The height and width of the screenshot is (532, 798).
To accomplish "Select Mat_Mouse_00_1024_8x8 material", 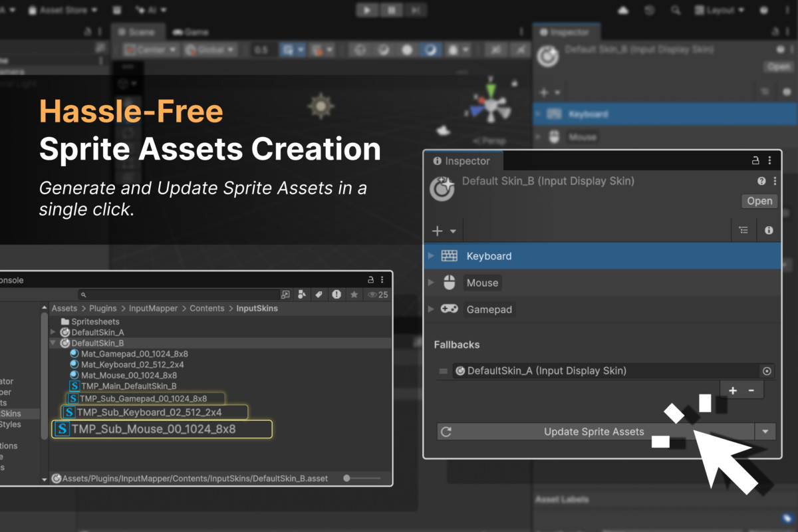I will pyautogui.click(x=123, y=375).
